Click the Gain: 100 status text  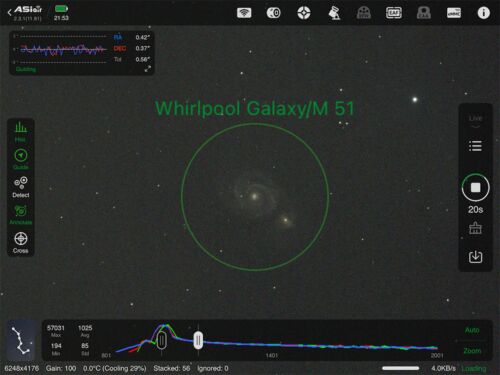[61, 368]
